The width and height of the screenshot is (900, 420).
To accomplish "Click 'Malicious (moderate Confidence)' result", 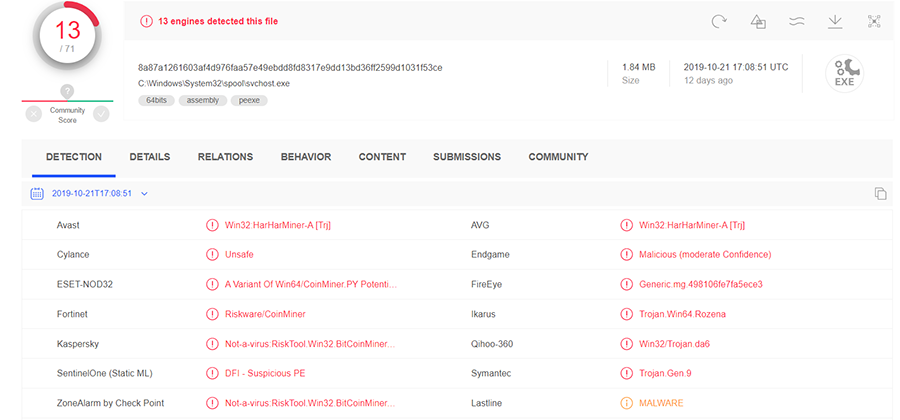I will [705, 254].
